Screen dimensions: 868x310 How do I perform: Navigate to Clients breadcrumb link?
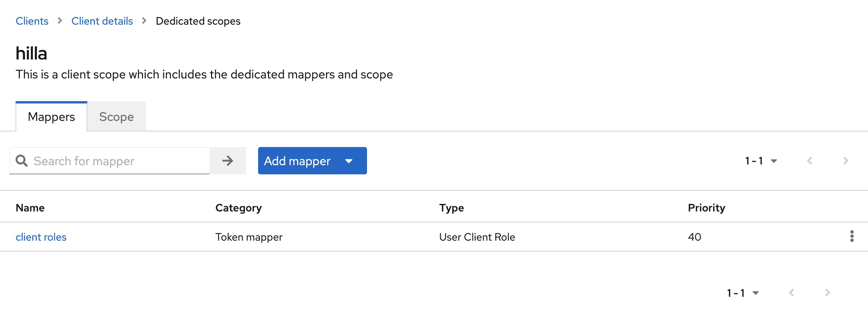point(32,21)
